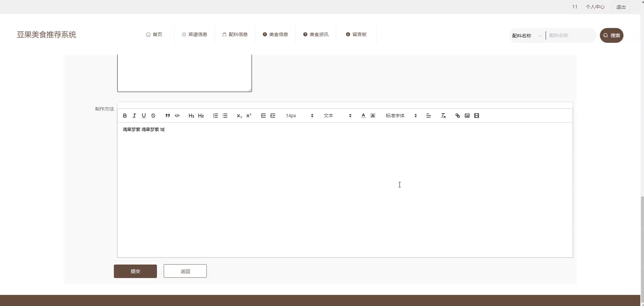Apply subscript formatting
This screenshot has height=306, width=644.
point(239,116)
